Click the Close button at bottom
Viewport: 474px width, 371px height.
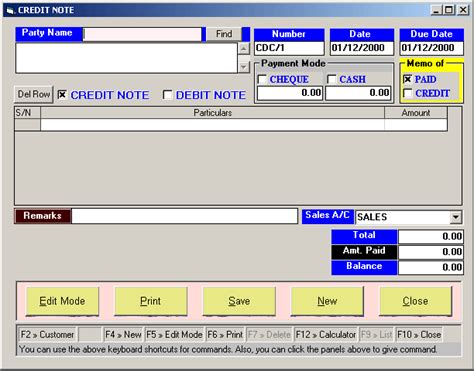415,301
